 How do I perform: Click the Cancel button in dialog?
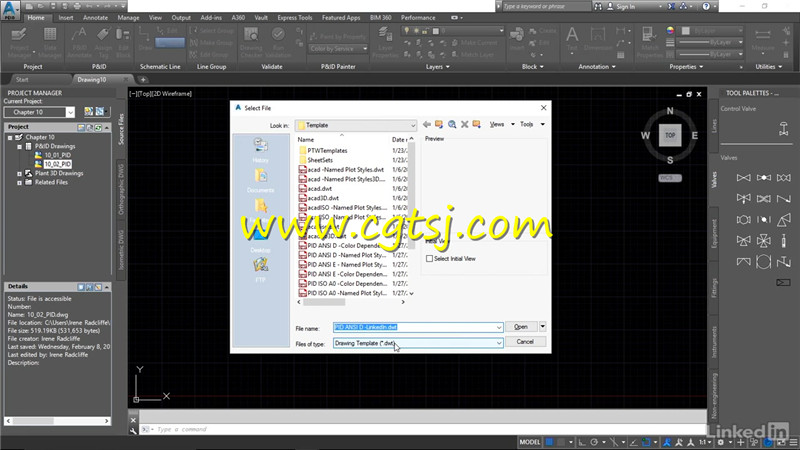pos(525,342)
